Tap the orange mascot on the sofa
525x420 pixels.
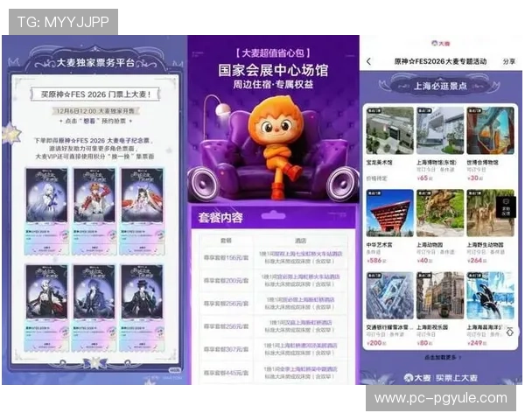[x=276, y=146]
